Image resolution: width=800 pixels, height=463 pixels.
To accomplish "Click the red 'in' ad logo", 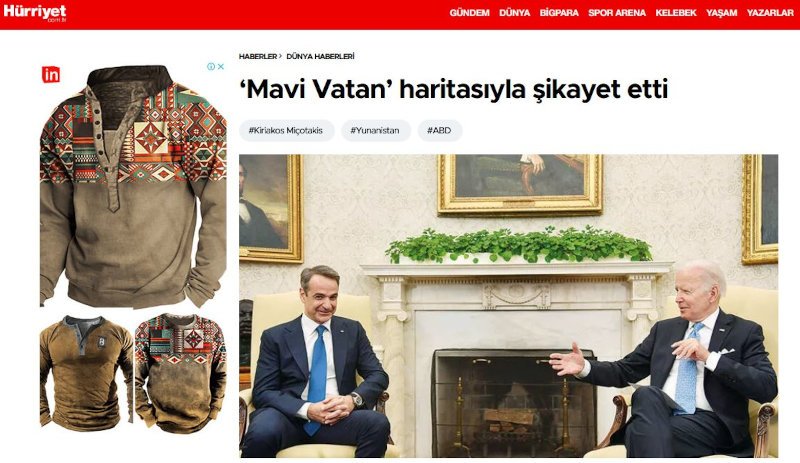I will (x=51, y=75).
